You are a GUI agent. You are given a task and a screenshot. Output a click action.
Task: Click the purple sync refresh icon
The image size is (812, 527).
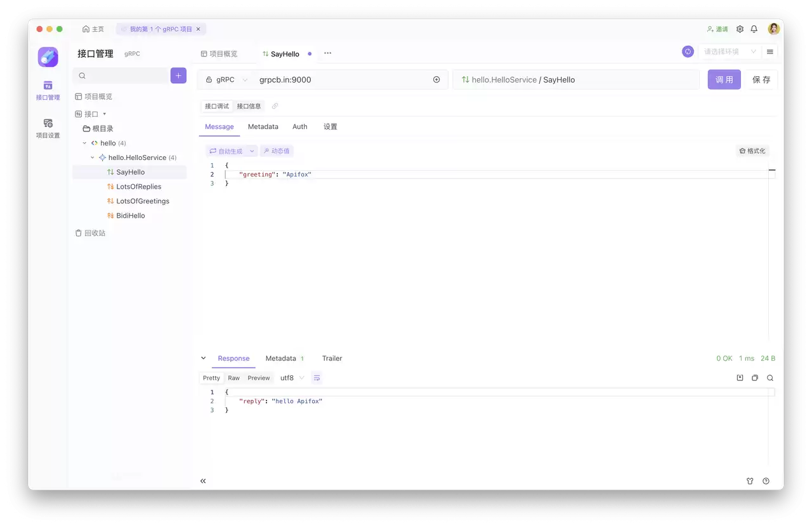pos(688,51)
